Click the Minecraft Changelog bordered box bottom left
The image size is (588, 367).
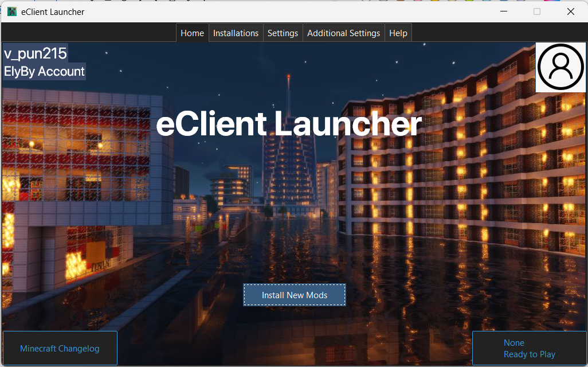[59, 348]
